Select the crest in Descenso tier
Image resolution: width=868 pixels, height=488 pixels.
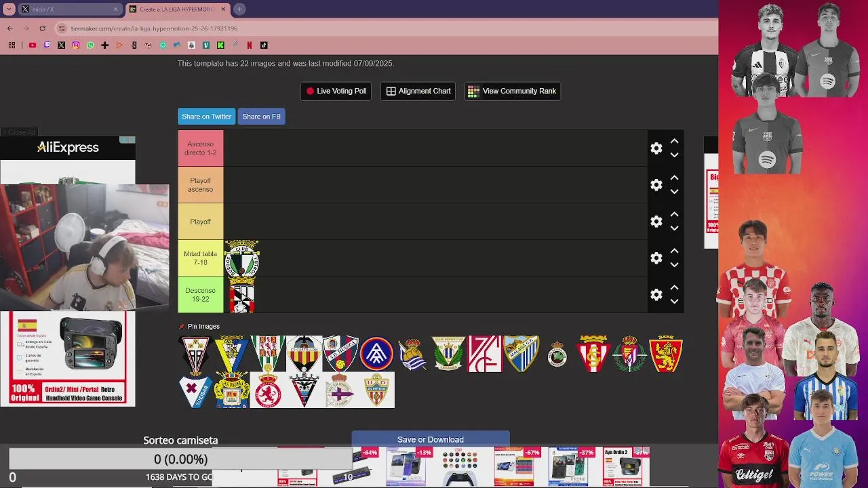[x=242, y=295]
